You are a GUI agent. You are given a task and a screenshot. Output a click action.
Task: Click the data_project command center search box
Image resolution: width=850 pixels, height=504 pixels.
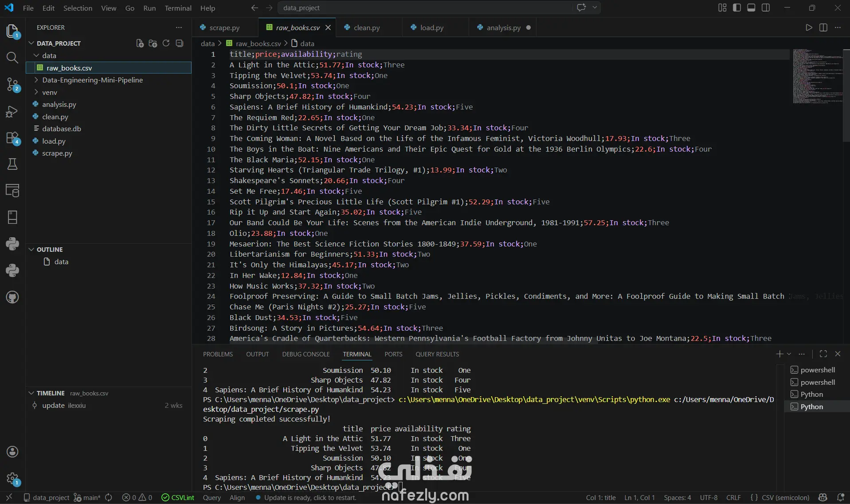tap(425, 8)
